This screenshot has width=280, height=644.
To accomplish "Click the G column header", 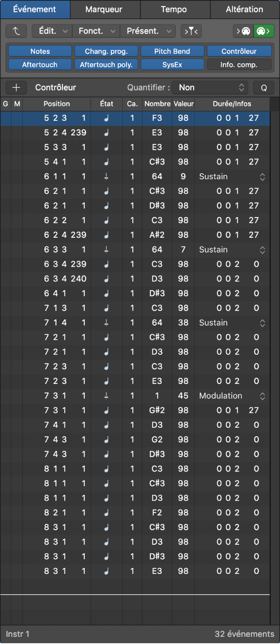I will (x=6, y=104).
